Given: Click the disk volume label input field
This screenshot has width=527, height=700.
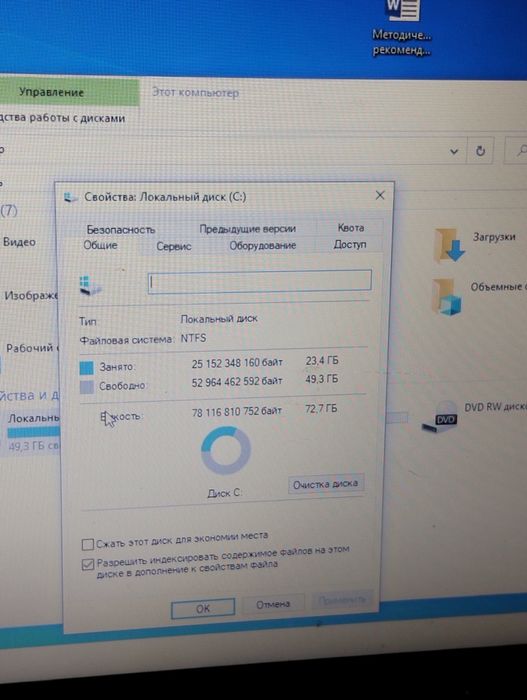Looking at the screenshot, I should [x=259, y=281].
